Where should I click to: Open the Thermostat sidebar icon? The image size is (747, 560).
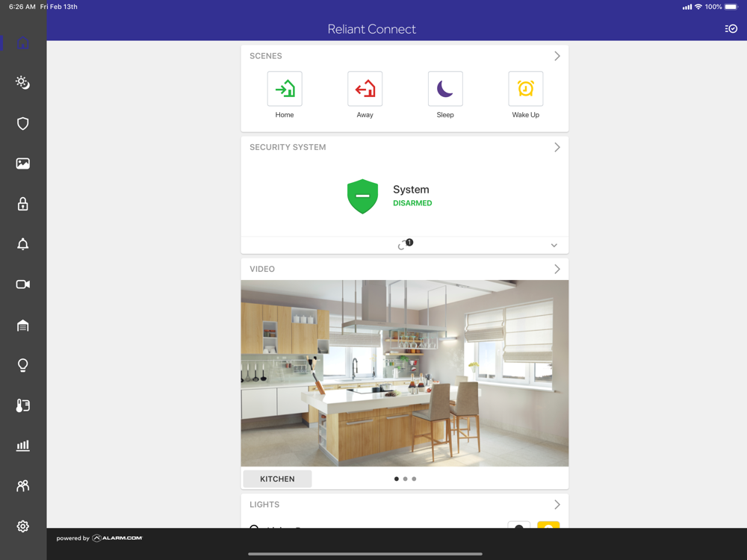[x=23, y=405]
